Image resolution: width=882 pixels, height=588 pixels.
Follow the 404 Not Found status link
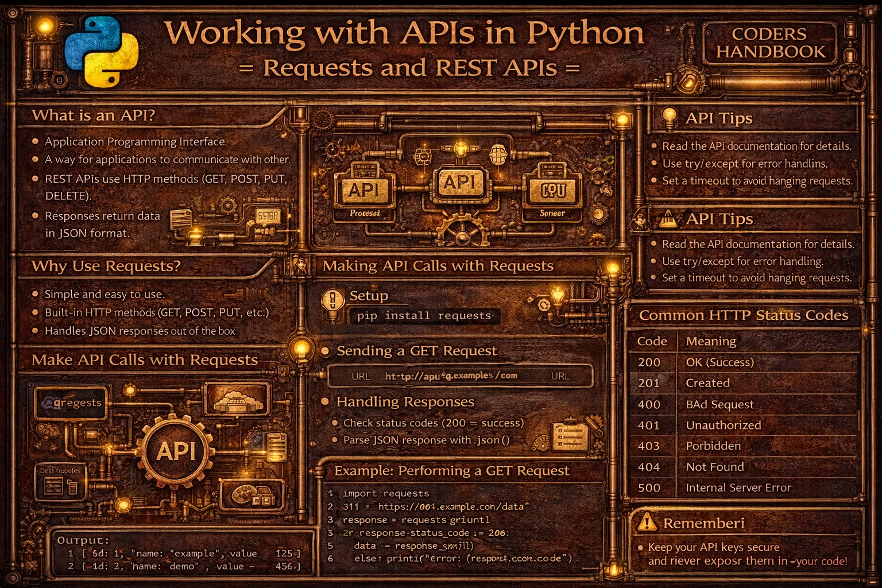click(714, 467)
